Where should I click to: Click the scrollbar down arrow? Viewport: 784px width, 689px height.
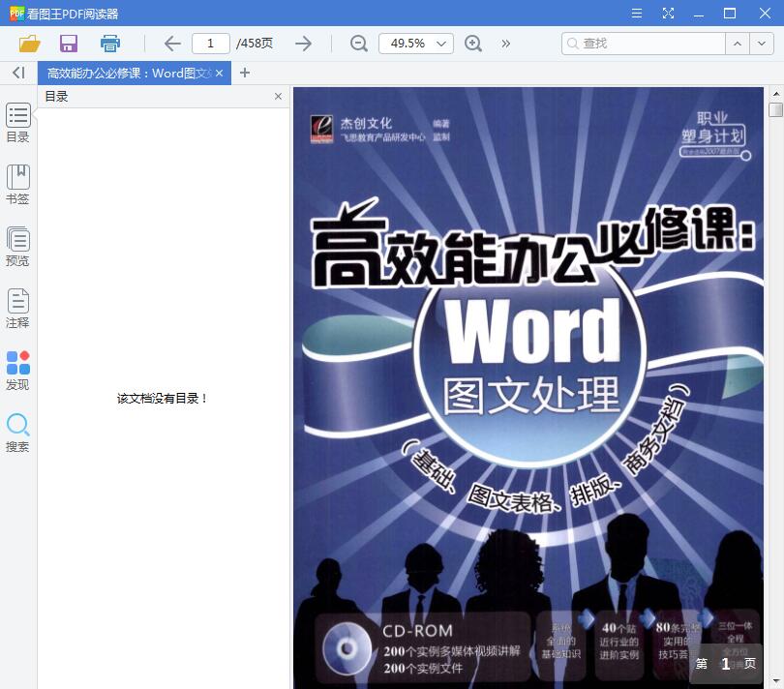pyautogui.click(x=775, y=681)
